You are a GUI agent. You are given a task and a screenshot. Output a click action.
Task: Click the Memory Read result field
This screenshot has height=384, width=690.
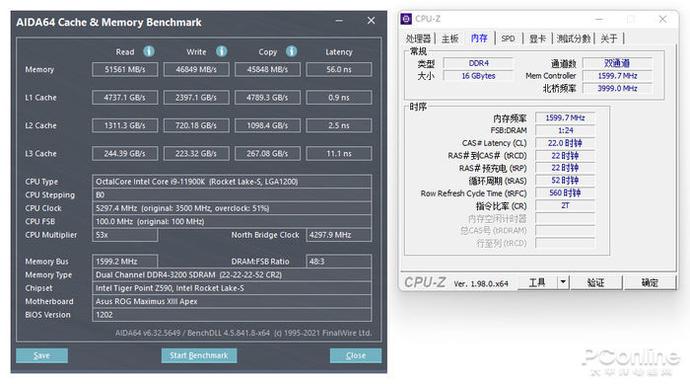[x=125, y=69]
